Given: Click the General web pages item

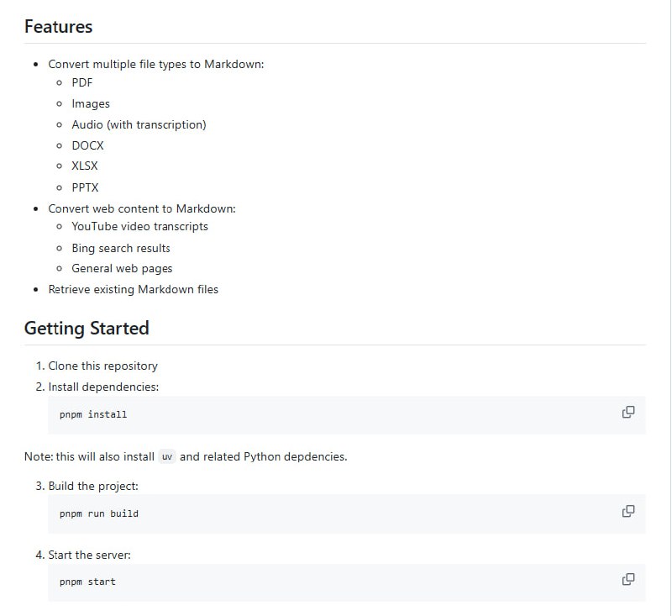Looking at the screenshot, I should (122, 268).
